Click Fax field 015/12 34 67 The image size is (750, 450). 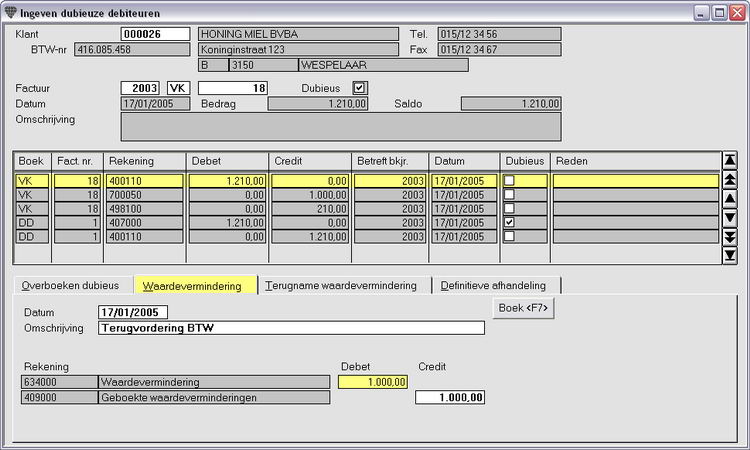click(x=499, y=49)
